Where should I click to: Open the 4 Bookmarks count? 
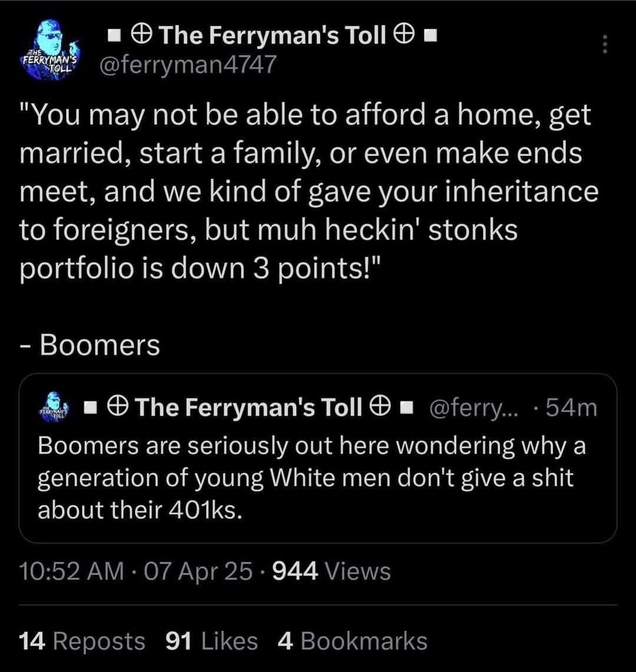352,641
